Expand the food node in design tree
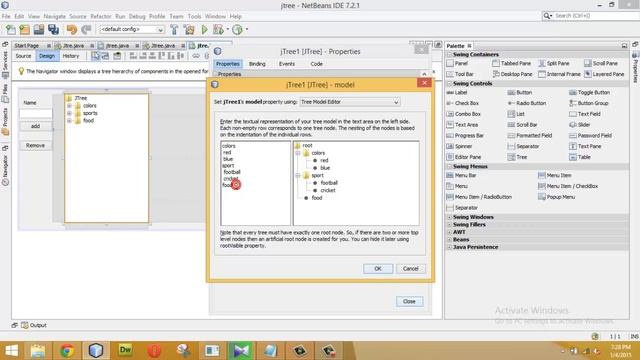 [69, 120]
